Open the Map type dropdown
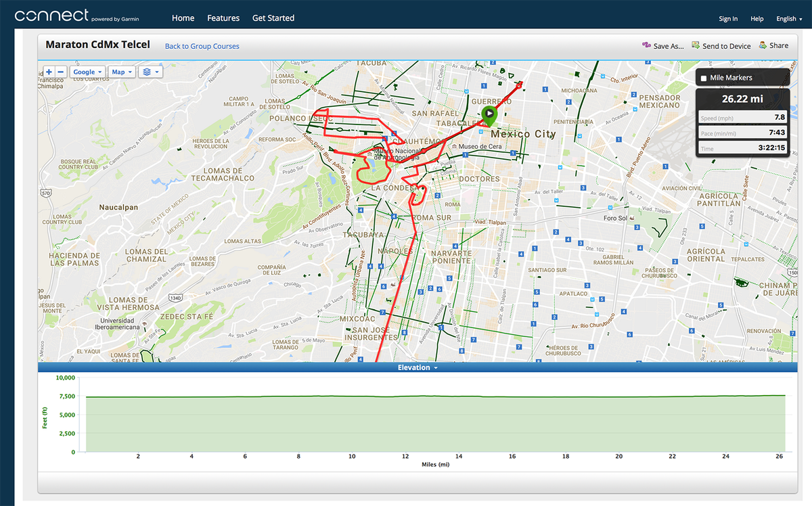This screenshot has height=506, width=812. (122, 72)
